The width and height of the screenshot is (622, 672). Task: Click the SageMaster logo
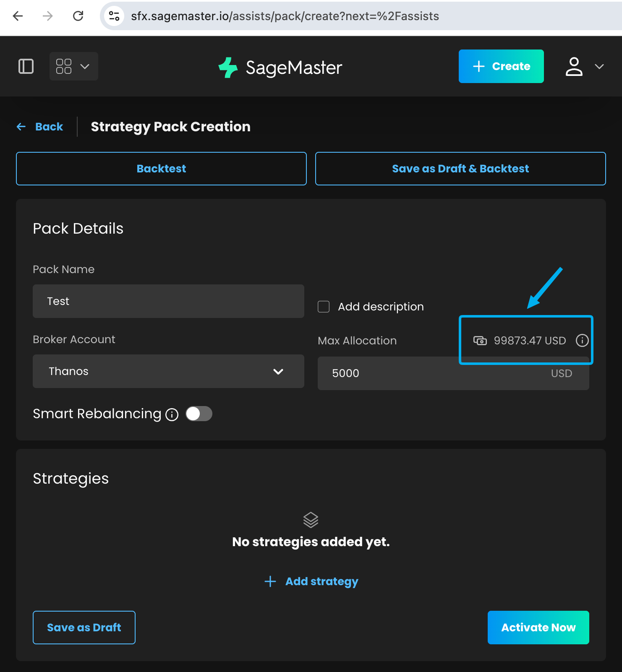coord(280,67)
